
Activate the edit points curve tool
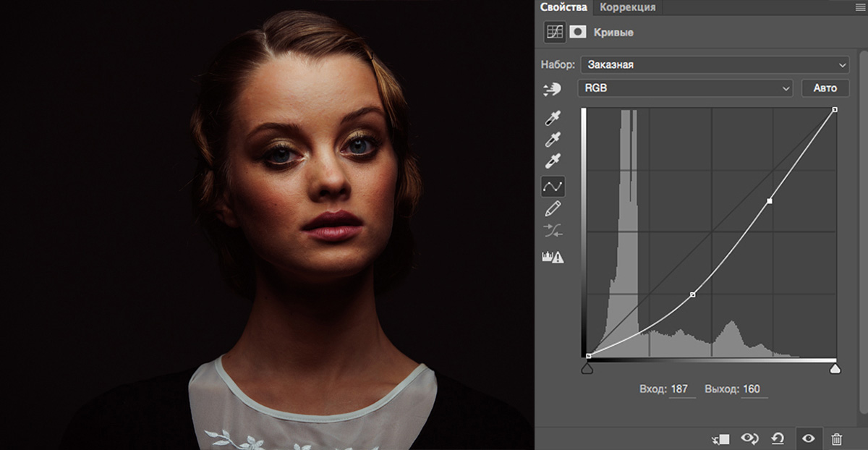[x=553, y=187]
